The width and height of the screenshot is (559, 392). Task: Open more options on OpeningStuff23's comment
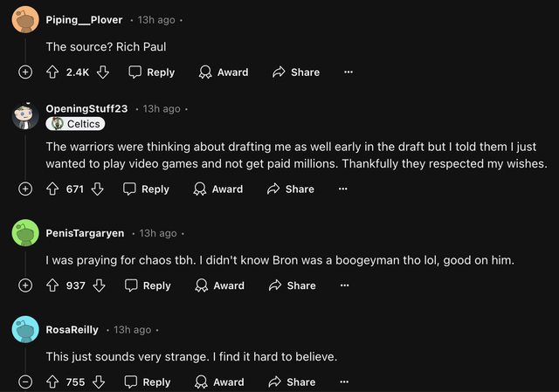[343, 189]
